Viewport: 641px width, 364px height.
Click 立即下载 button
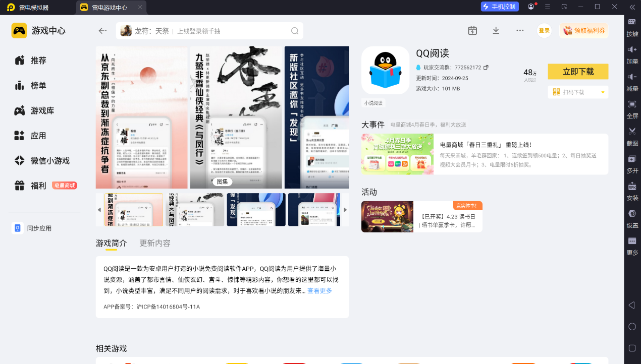(578, 72)
